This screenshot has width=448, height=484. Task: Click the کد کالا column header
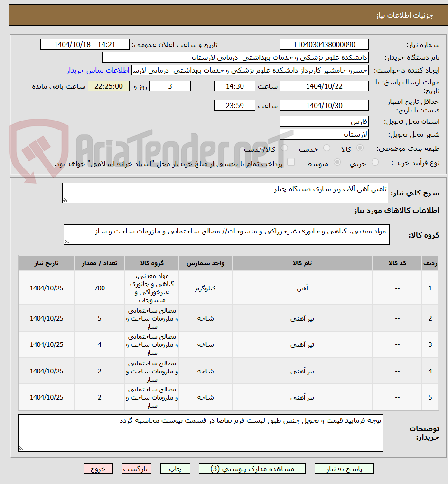pos(397,263)
